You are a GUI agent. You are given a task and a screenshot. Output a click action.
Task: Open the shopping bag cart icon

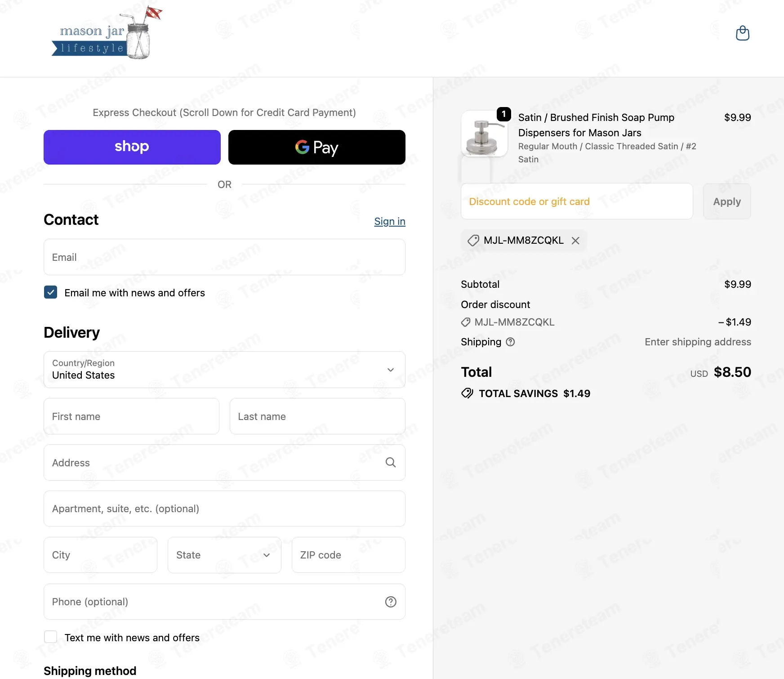click(742, 33)
